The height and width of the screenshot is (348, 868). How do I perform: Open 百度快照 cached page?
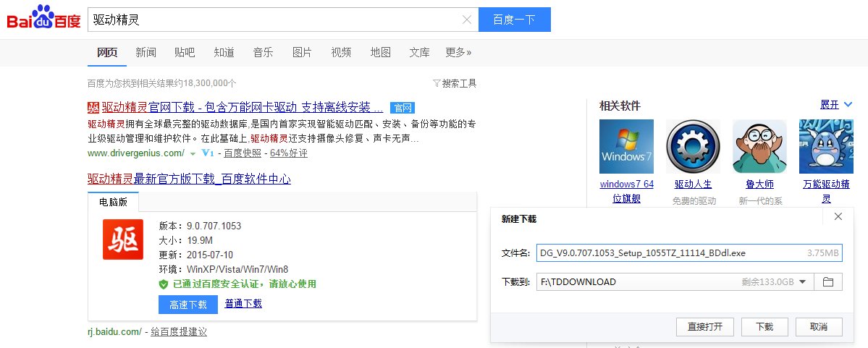(x=243, y=153)
